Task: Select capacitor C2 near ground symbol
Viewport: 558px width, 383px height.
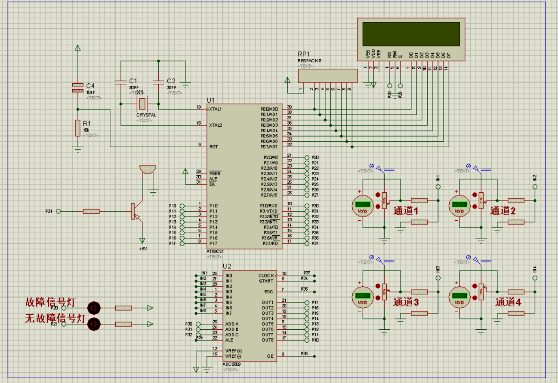Action: click(158, 83)
